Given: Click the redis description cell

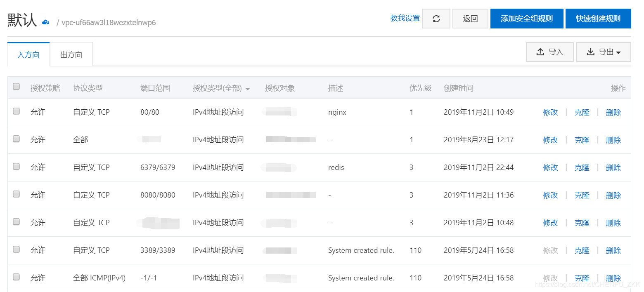Looking at the screenshot, I should click(336, 167).
